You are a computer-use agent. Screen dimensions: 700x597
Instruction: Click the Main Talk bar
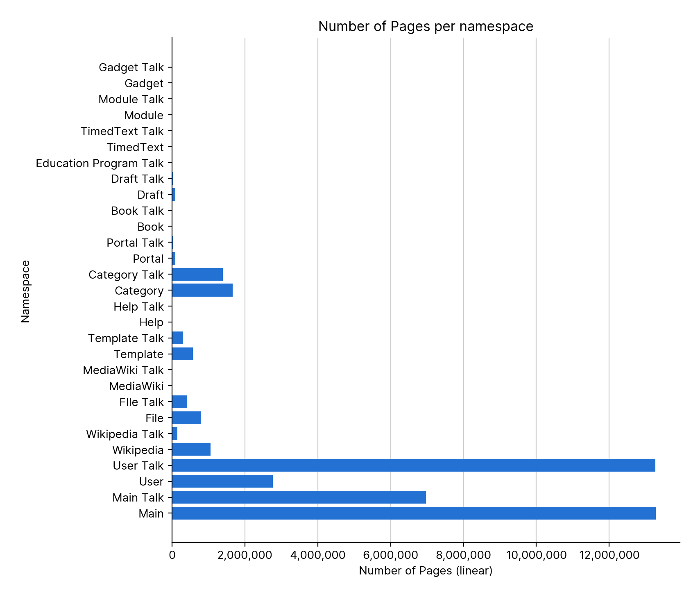[x=299, y=497]
